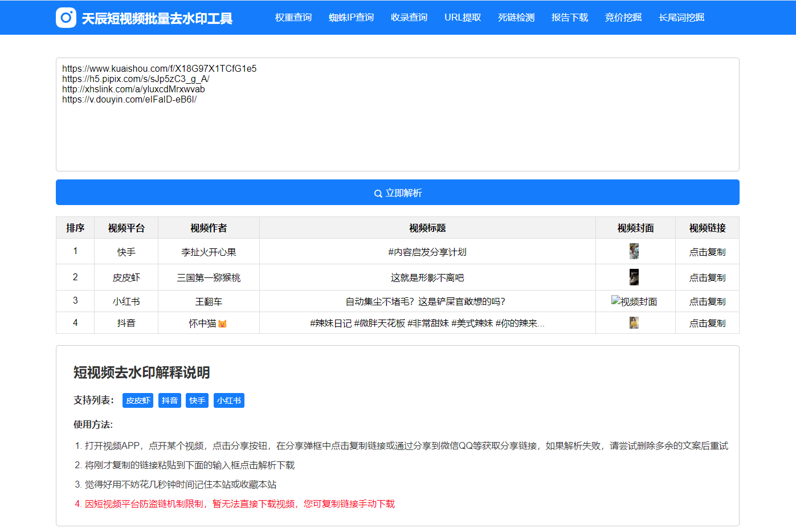Open the 报告下载 tool
Image resolution: width=796 pixels, height=532 pixels.
click(x=569, y=18)
